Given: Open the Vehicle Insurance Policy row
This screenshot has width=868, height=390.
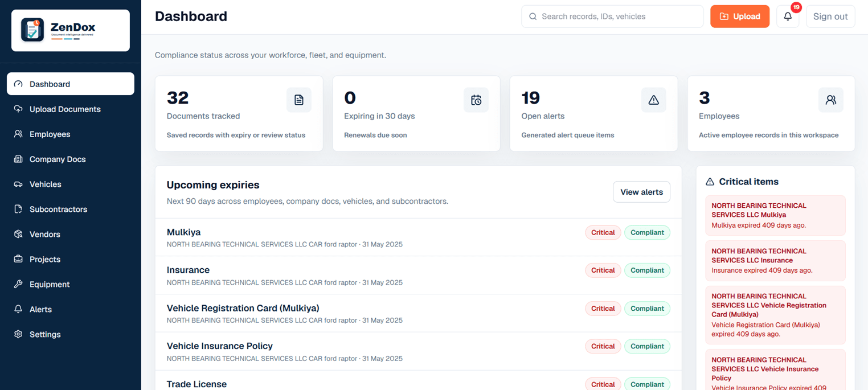Looking at the screenshot, I should [x=418, y=351].
